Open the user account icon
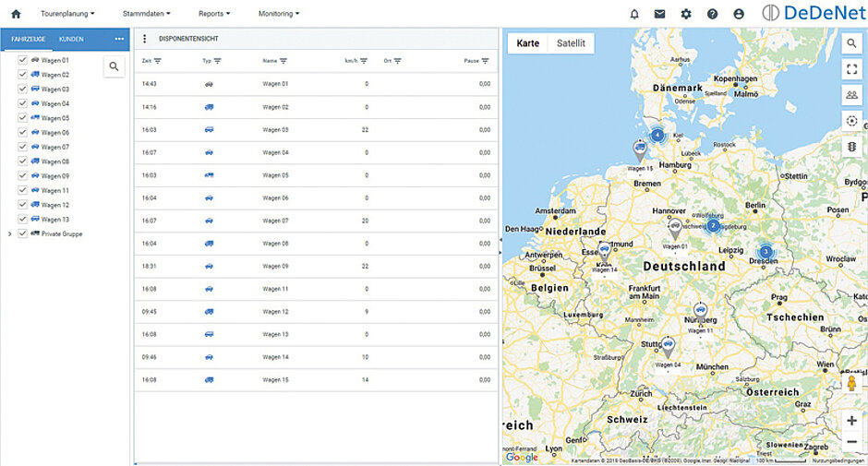 [x=738, y=14]
